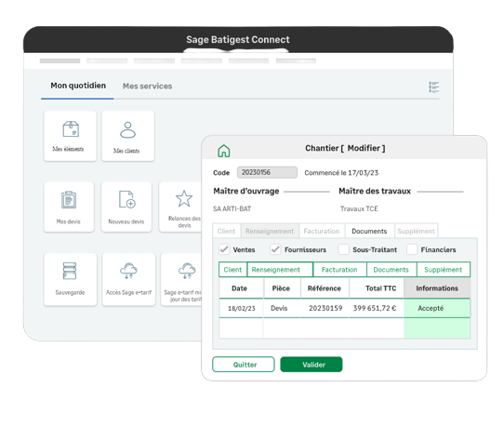Toggle the Ventes checkbox
504x428 pixels.
224,249
